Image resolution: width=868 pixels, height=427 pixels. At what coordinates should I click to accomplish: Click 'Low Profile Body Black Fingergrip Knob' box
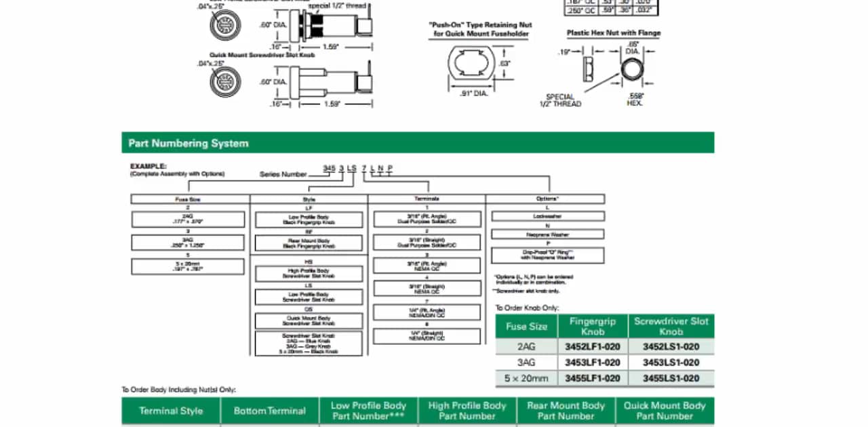(x=309, y=220)
